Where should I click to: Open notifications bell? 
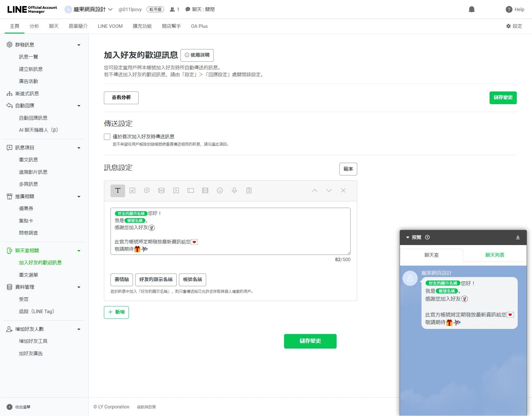472,9
